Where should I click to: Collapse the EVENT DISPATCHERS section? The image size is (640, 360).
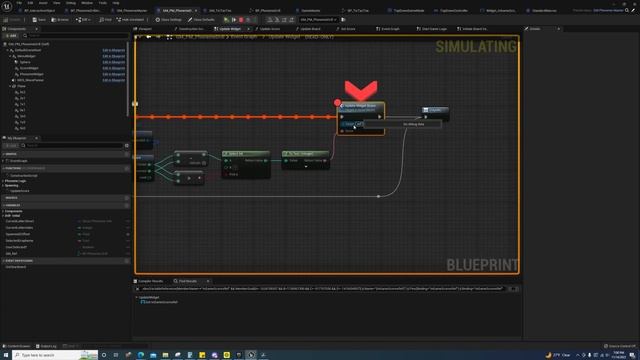coord(4,261)
